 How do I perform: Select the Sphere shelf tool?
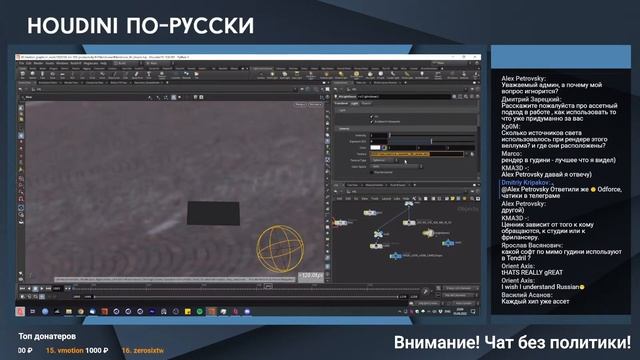[x=32, y=75]
